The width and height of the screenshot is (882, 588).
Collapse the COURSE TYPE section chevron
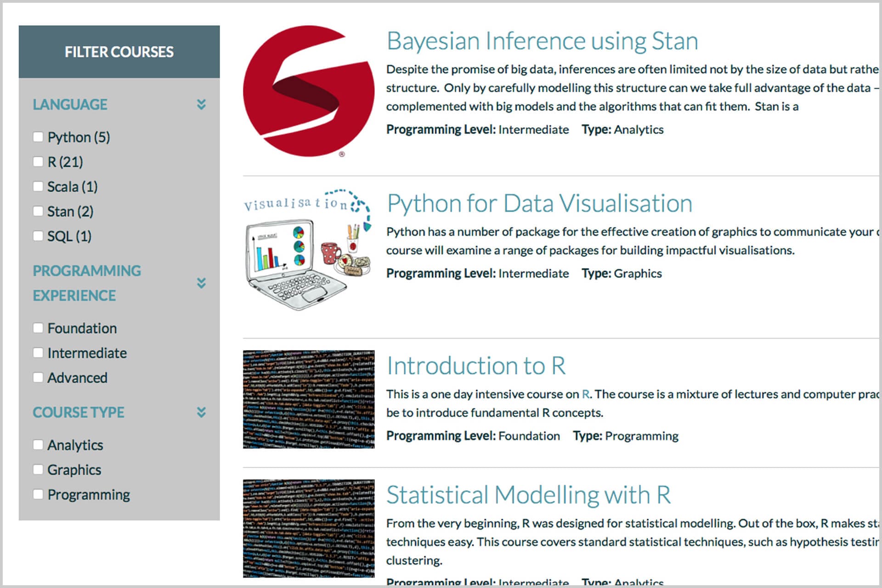click(201, 413)
